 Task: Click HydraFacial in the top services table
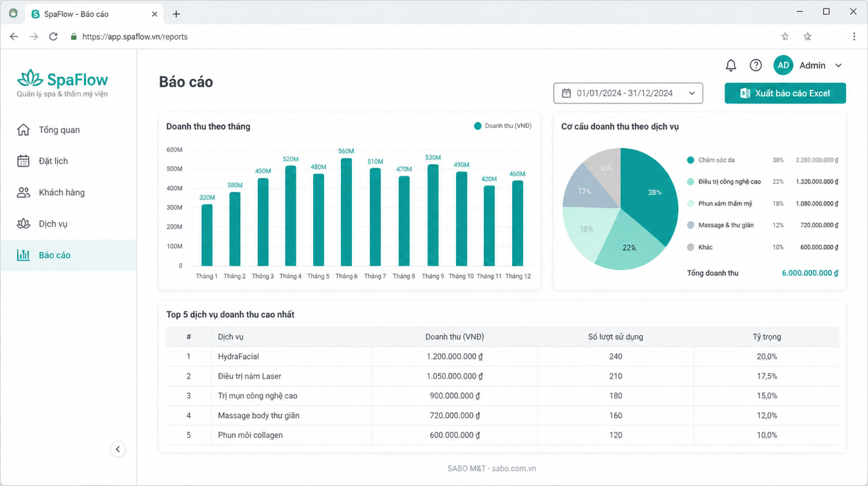click(x=238, y=357)
